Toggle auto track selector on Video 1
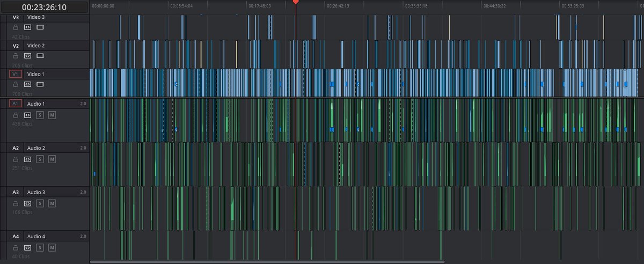The image size is (644, 264). click(x=28, y=84)
